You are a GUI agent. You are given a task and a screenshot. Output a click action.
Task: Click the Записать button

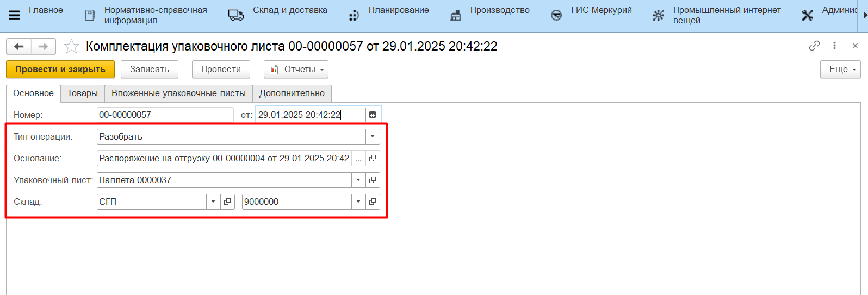150,70
